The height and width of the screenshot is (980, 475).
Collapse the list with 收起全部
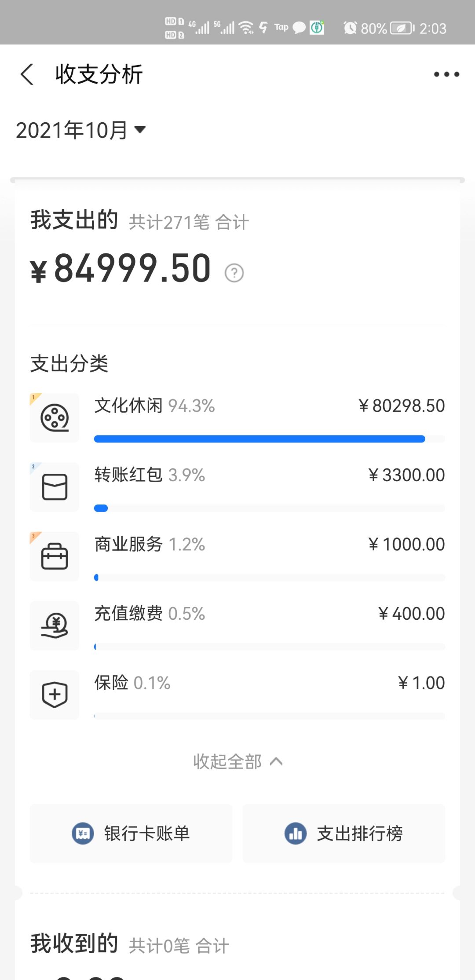pos(237,761)
